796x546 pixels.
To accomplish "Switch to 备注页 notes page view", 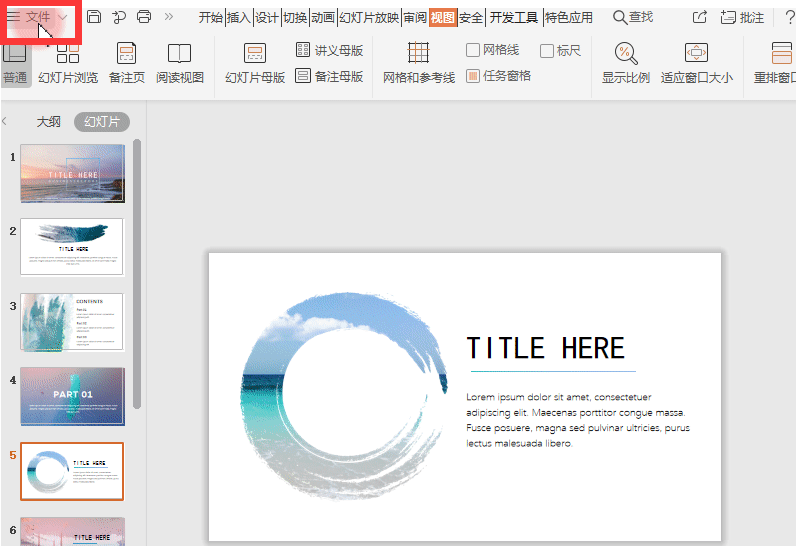I will tap(126, 62).
